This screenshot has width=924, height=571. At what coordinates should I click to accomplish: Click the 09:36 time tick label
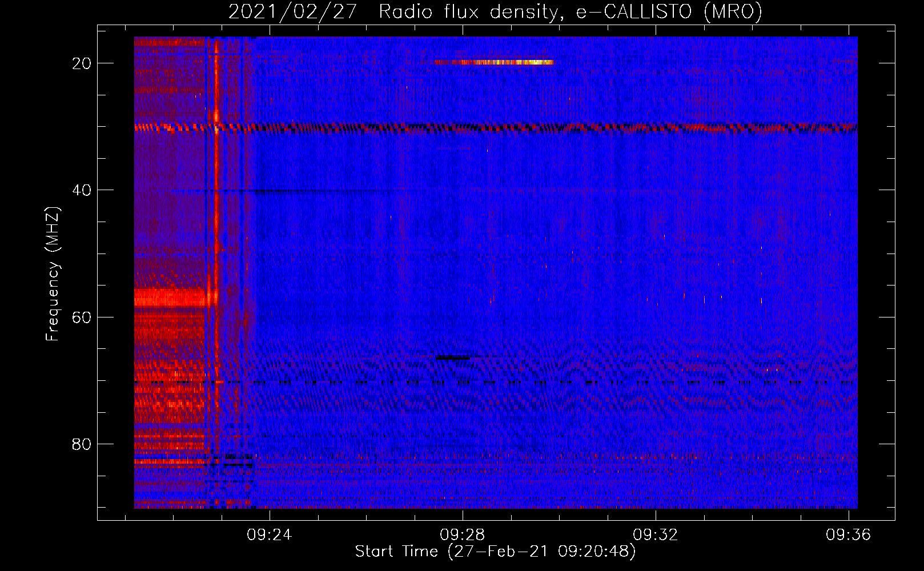(849, 534)
